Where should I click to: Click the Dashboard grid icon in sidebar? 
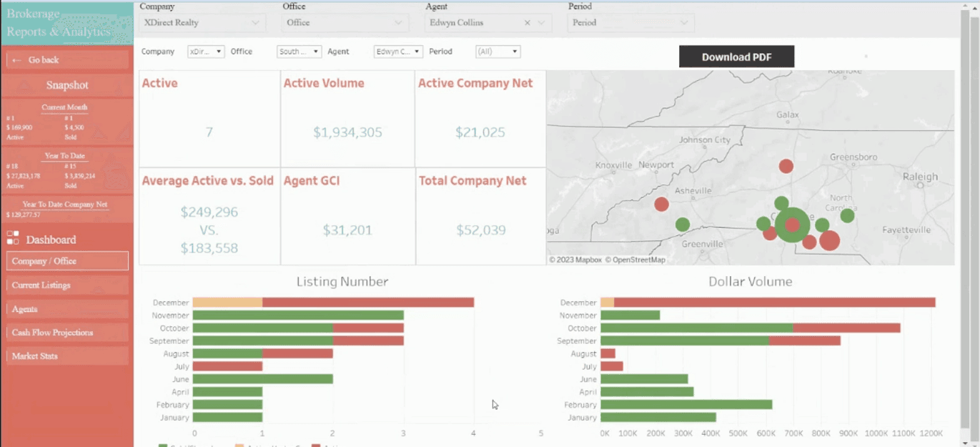(x=13, y=238)
